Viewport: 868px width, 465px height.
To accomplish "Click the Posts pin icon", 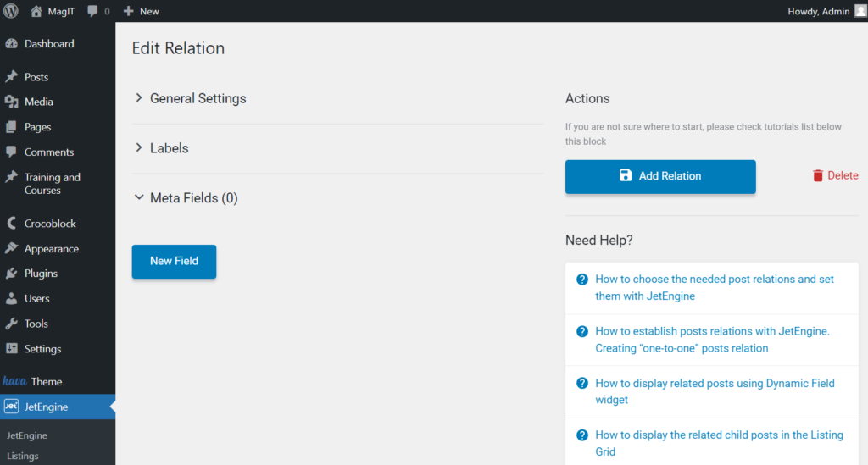I will point(12,76).
